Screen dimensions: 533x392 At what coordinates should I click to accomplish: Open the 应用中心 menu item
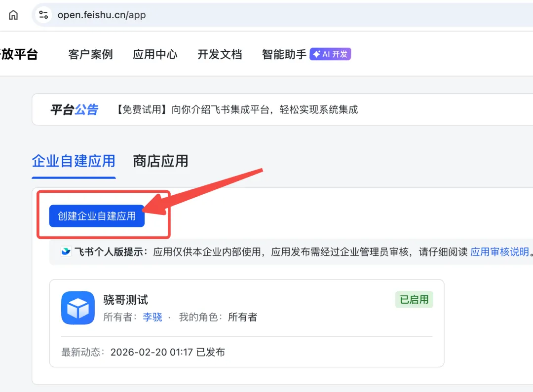(x=155, y=54)
